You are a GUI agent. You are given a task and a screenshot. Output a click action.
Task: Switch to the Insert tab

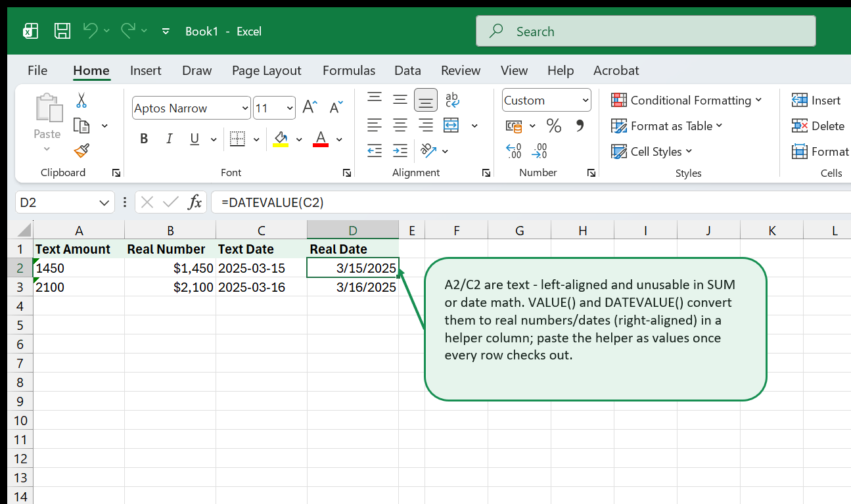click(146, 70)
